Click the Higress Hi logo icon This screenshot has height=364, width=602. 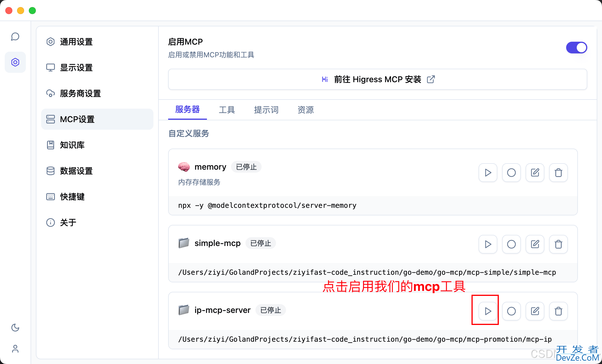(x=325, y=79)
